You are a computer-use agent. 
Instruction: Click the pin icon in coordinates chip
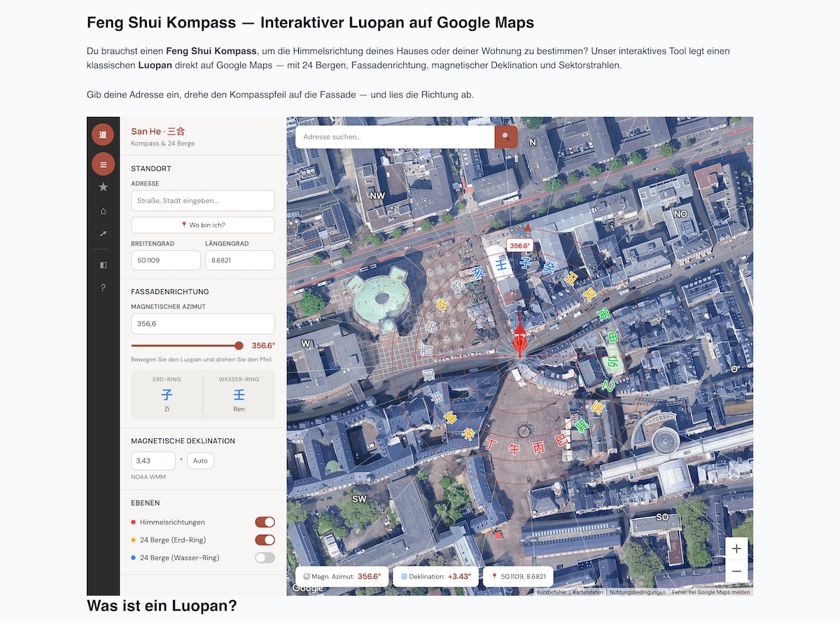[x=494, y=577]
